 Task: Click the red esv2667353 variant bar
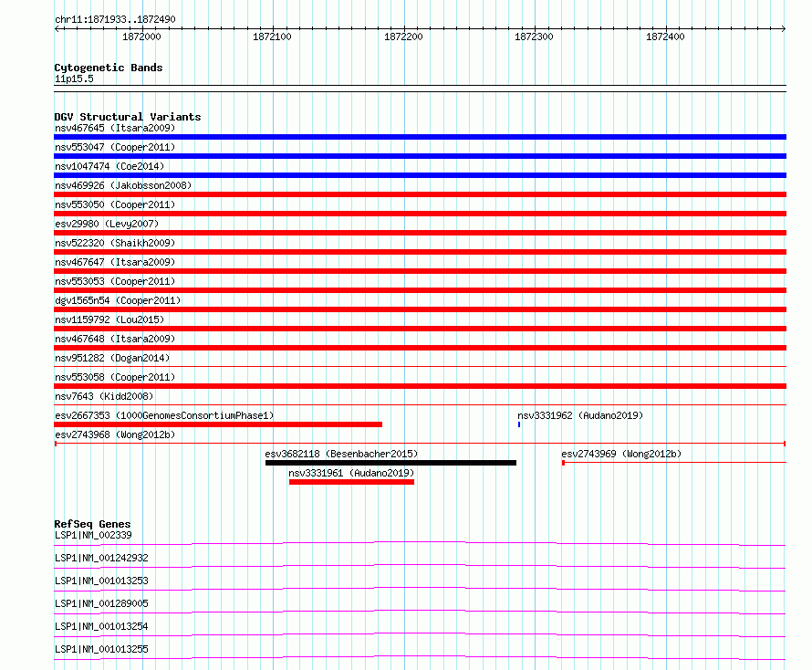click(218, 424)
